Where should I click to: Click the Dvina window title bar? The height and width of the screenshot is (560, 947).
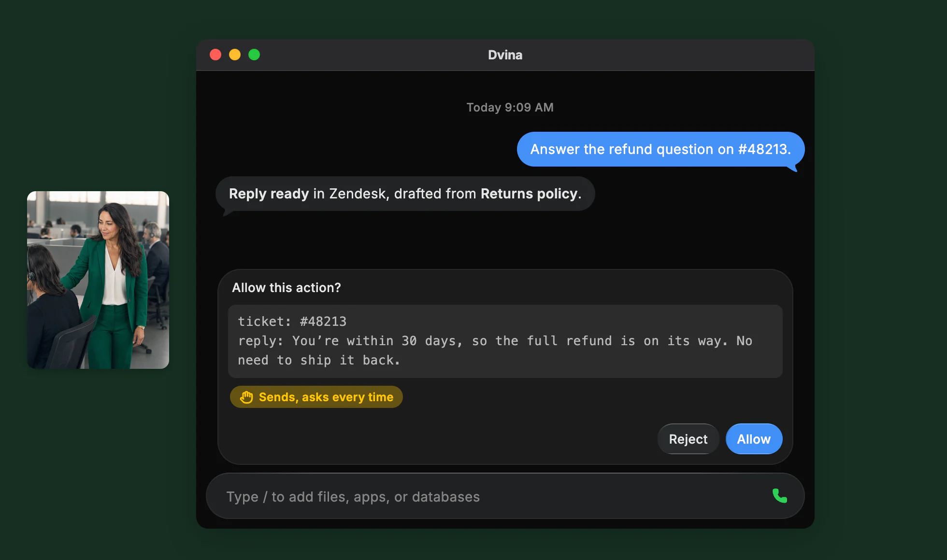point(505,55)
